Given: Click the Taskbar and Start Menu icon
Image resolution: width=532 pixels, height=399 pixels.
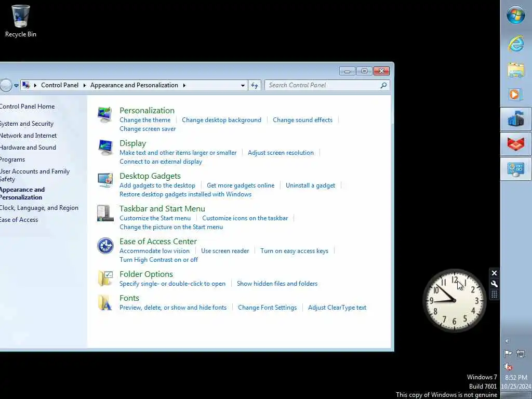Looking at the screenshot, I should coord(105,212).
